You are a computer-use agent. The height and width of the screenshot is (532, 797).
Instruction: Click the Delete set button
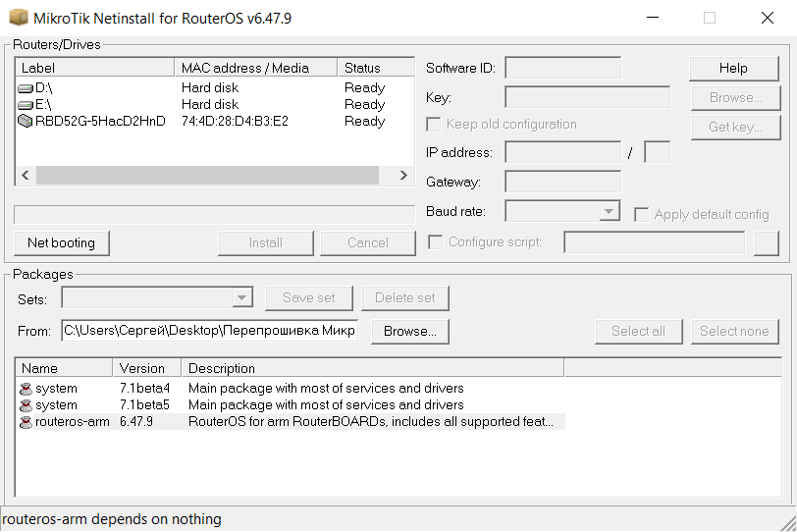(x=405, y=297)
